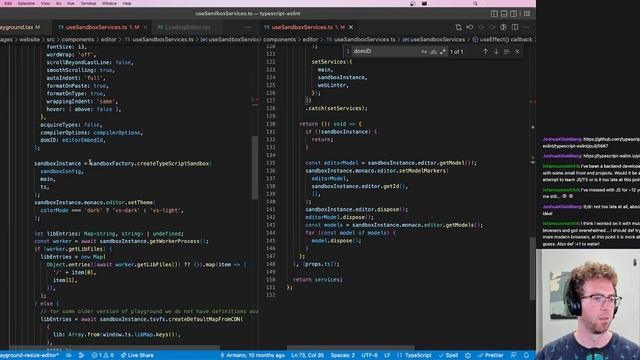Viewport: 640px width, 360px height.
Task: Click the Spell checker status item
Action: [x=448, y=355]
